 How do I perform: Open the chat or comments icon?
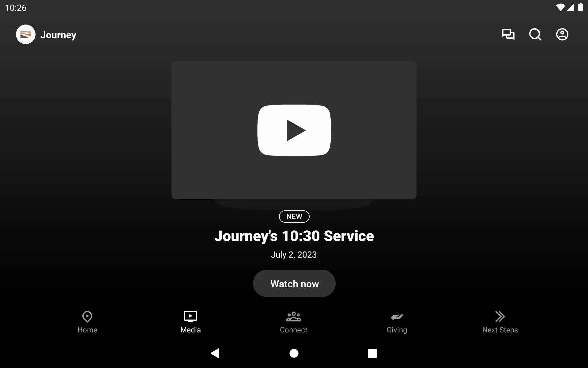(x=508, y=34)
